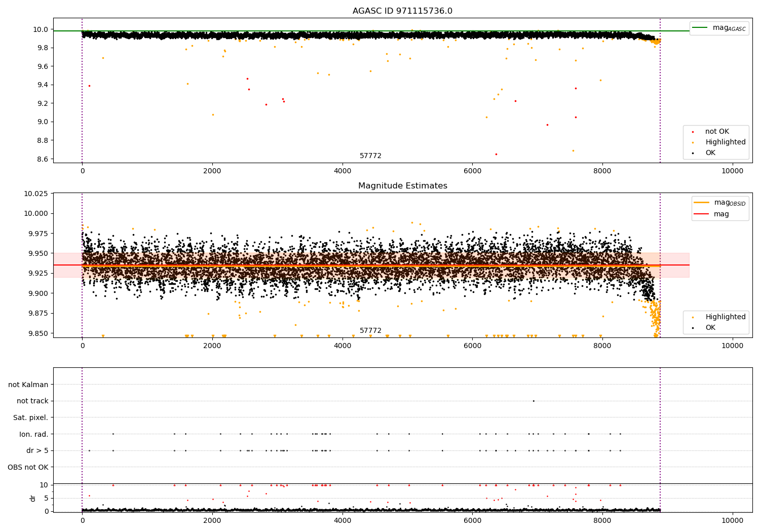This screenshot has width=760, height=532.
Task: Click the '10000' x-tick under the bottom plot
Action: 733,521
